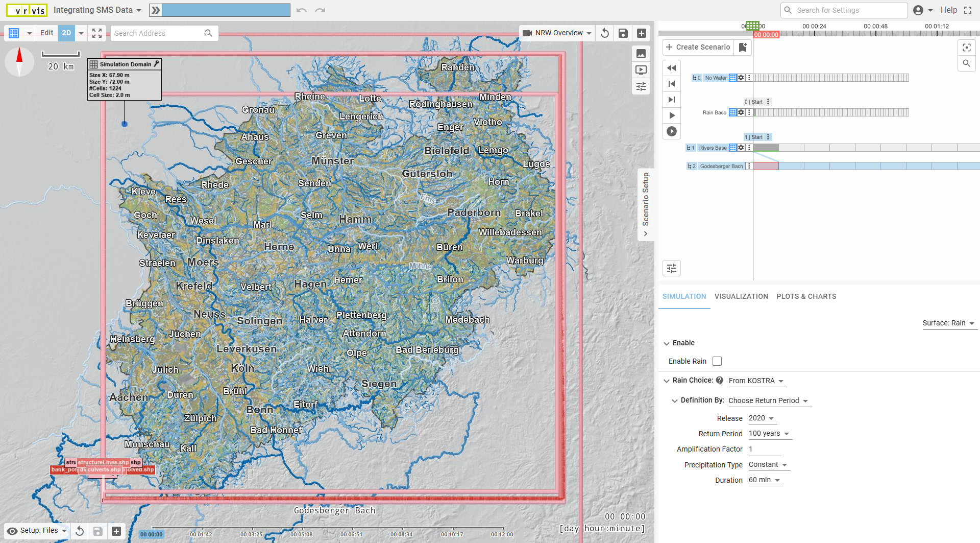Collapse the Rain Choice section
Image resolution: width=980 pixels, height=543 pixels.
667,381
